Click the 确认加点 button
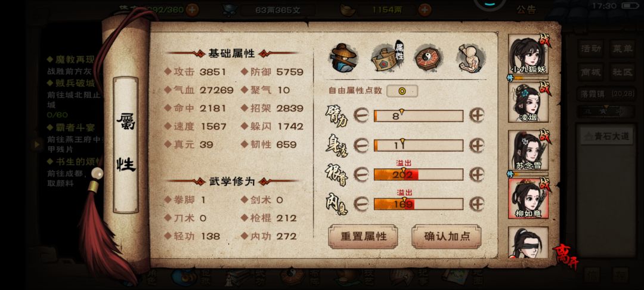 (447, 237)
